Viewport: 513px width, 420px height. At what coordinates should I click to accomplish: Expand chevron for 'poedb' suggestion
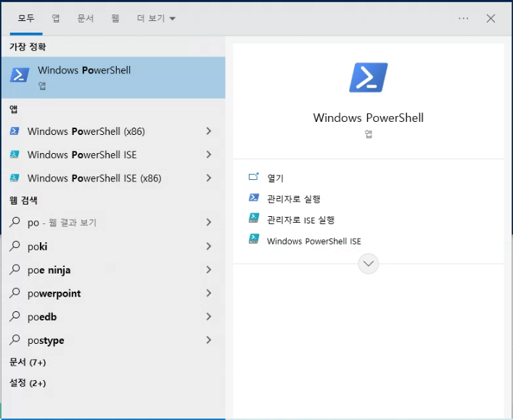(209, 317)
